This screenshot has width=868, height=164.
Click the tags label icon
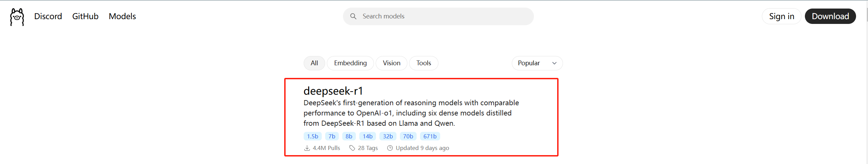[x=352, y=148]
